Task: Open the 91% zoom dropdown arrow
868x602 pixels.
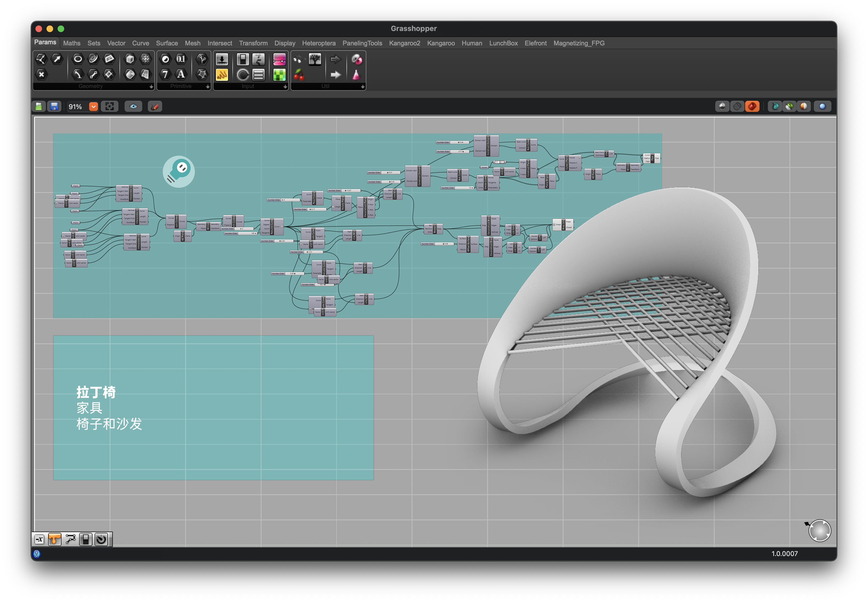Action: tap(93, 107)
